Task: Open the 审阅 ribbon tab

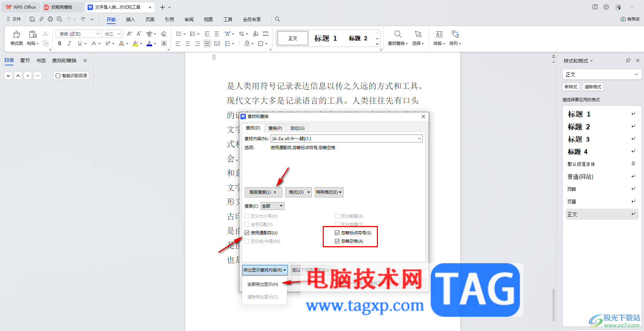Action: [x=189, y=19]
